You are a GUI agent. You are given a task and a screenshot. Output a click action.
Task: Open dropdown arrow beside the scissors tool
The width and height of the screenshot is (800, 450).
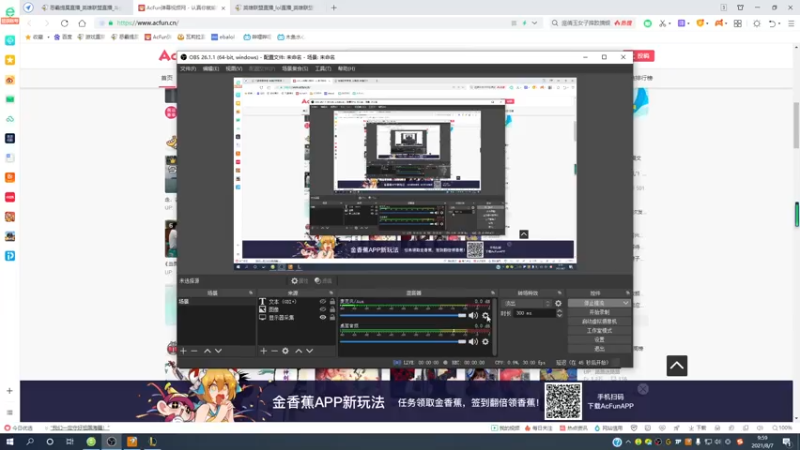pos(669,23)
